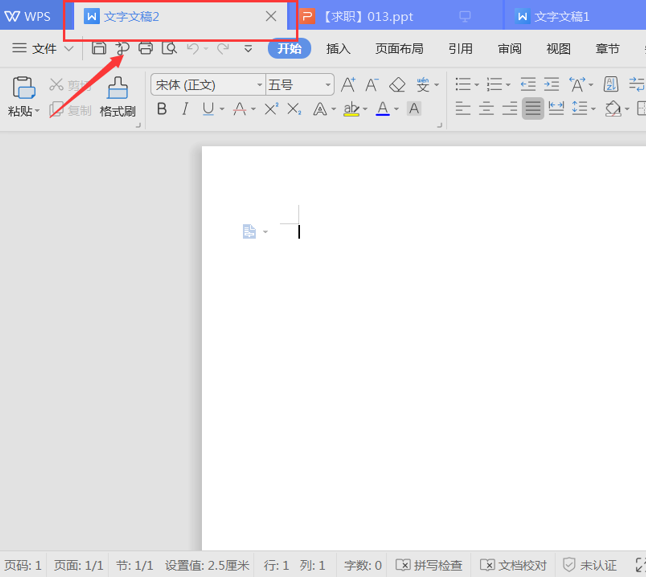This screenshot has width=646, height=577.
Task: Click paragraph shading paint bucket
Action: (x=613, y=109)
